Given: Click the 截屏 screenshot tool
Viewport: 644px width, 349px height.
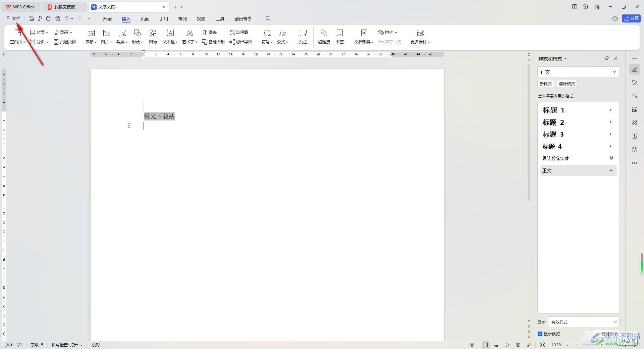Looking at the screenshot, I should tap(122, 37).
